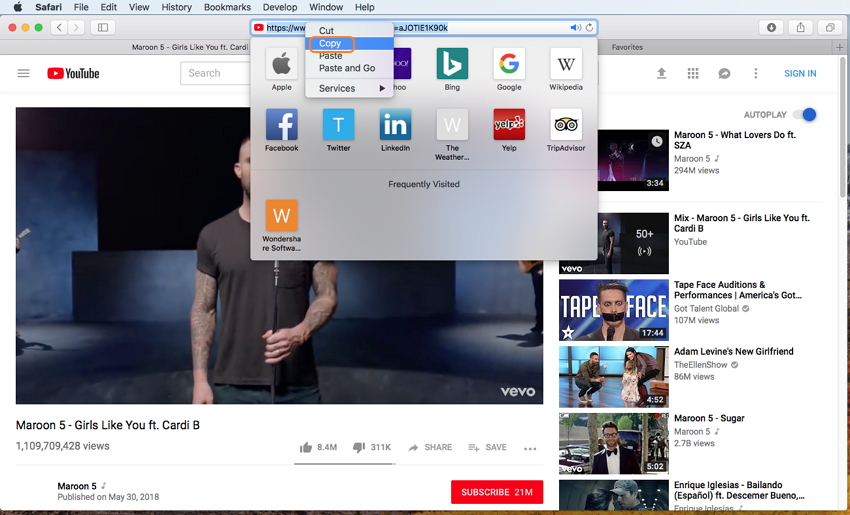Mute the tab audio speaker icon
This screenshot has width=850, height=515.
pyautogui.click(x=575, y=28)
